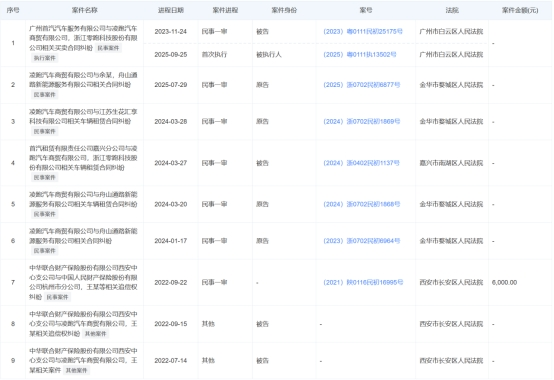Image resolution: width=554 pixels, height=380 pixels.
Task: Click the 其他案件 tag in row 9
Action: [76, 370]
